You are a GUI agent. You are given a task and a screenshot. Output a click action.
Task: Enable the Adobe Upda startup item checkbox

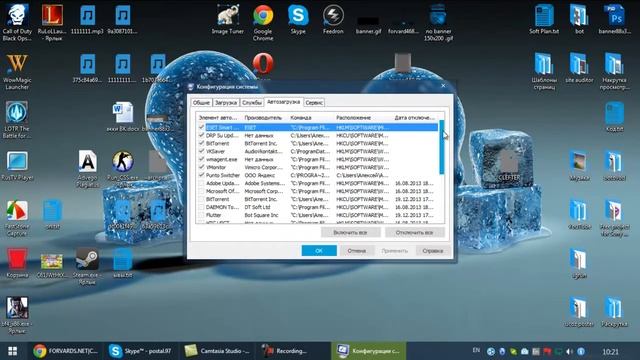[201, 183]
